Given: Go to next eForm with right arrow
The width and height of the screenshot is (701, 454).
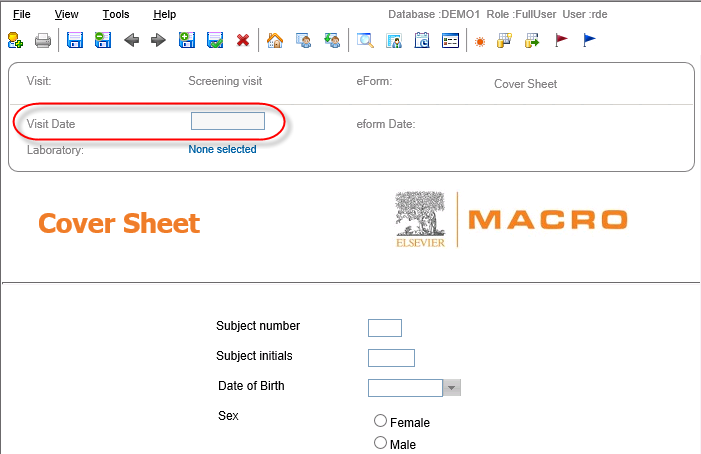Looking at the screenshot, I should [158, 41].
